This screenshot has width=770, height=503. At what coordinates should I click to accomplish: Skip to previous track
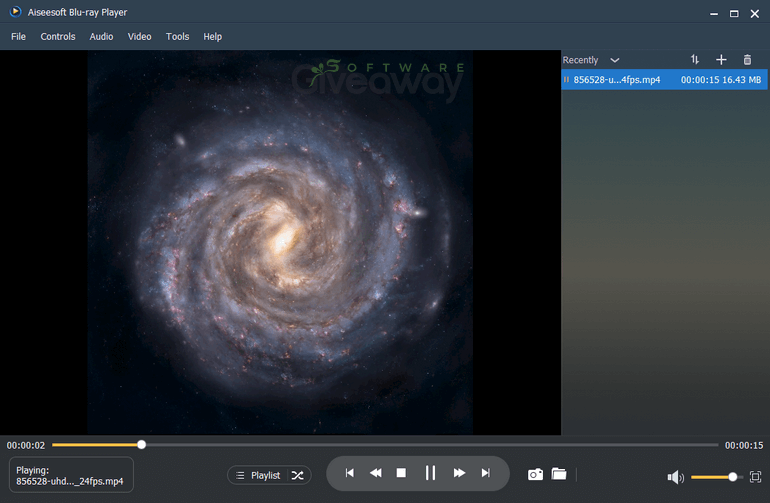pyautogui.click(x=350, y=473)
